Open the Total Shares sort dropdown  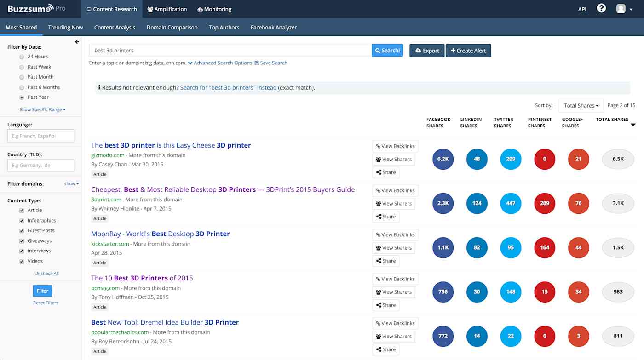[581, 105]
